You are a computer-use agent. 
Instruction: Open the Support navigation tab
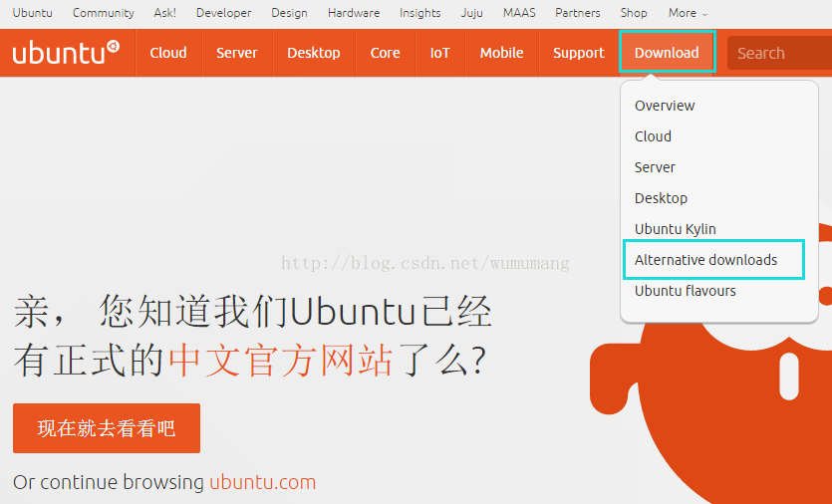coord(579,53)
